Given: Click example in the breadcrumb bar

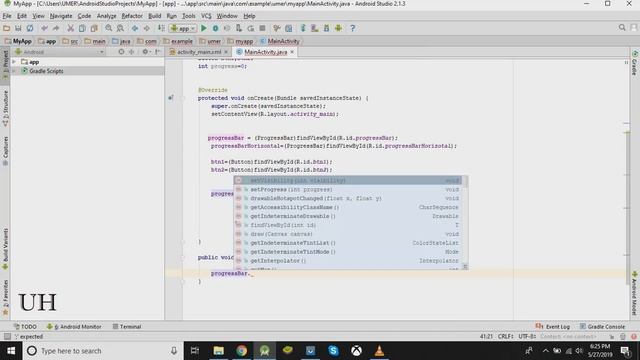Looking at the screenshot, I should (x=182, y=41).
